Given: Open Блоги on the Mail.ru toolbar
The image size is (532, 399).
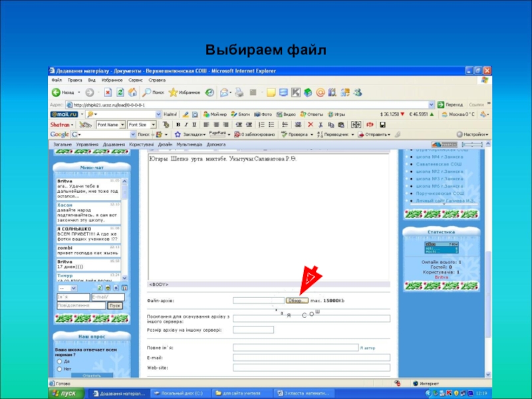Looking at the screenshot, I should coord(240,114).
